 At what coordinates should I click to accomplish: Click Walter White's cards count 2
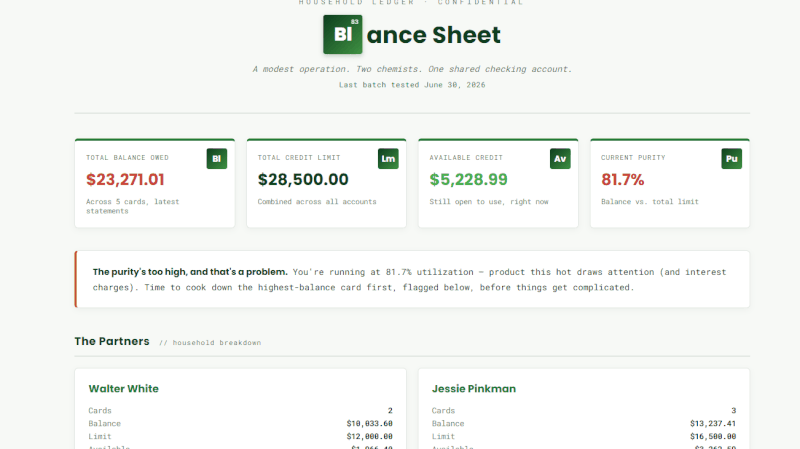390,410
